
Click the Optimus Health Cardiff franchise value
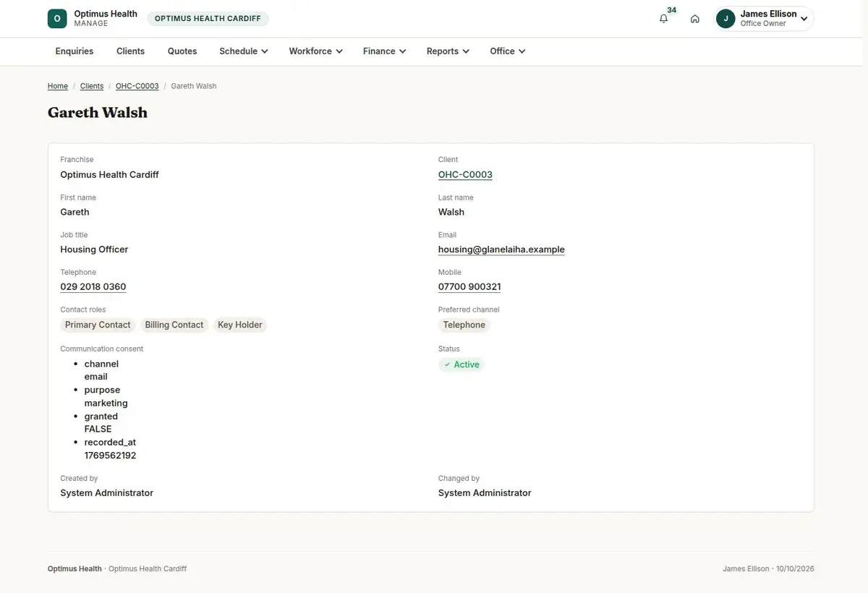(x=109, y=174)
